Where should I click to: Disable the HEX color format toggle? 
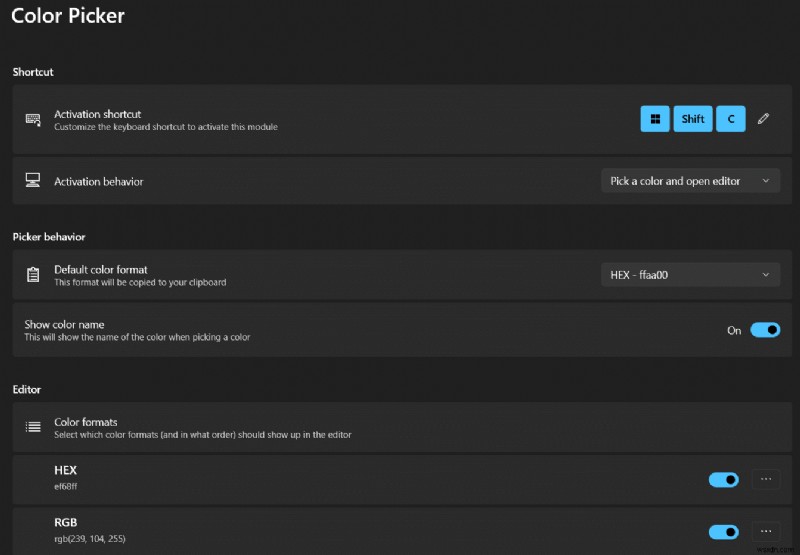pos(723,480)
